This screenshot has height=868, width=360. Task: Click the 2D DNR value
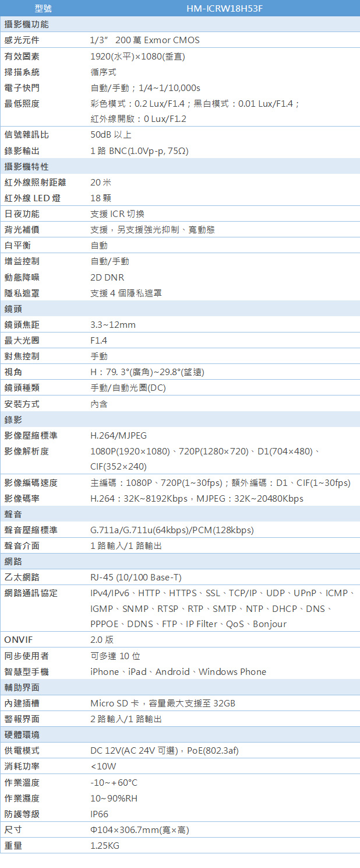pyautogui.click(x=107, y=277)
